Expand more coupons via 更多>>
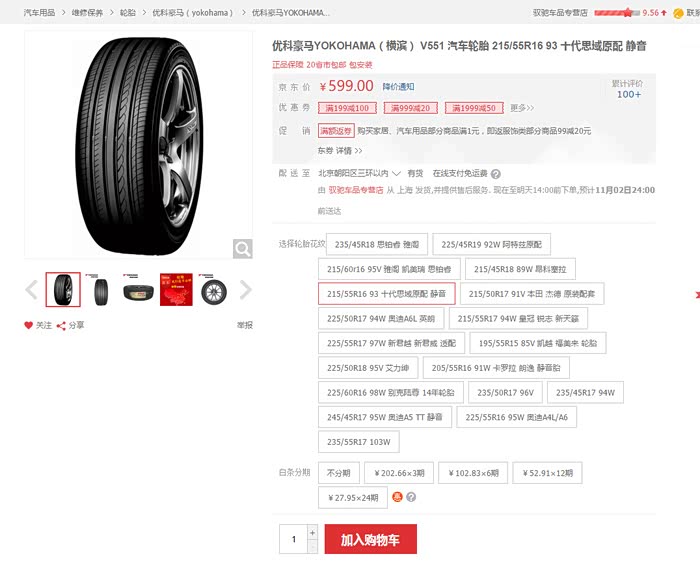 click(x=522, y=108)
